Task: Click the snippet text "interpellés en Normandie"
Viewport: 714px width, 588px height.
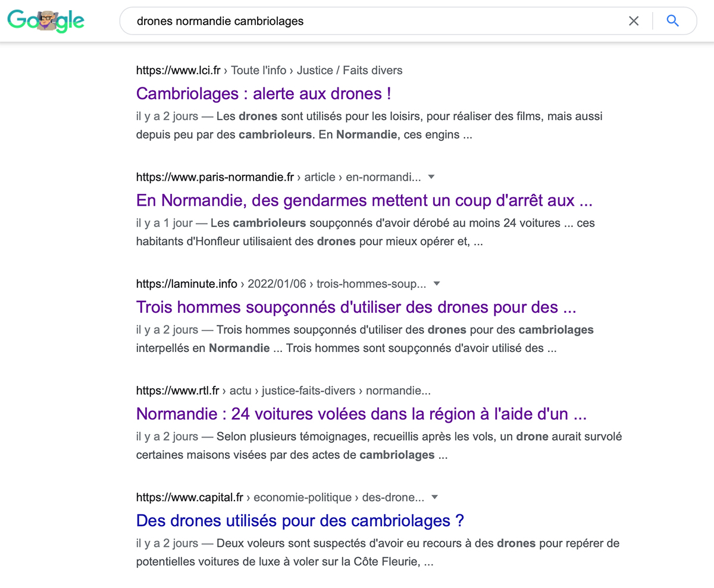Action: 203,348
